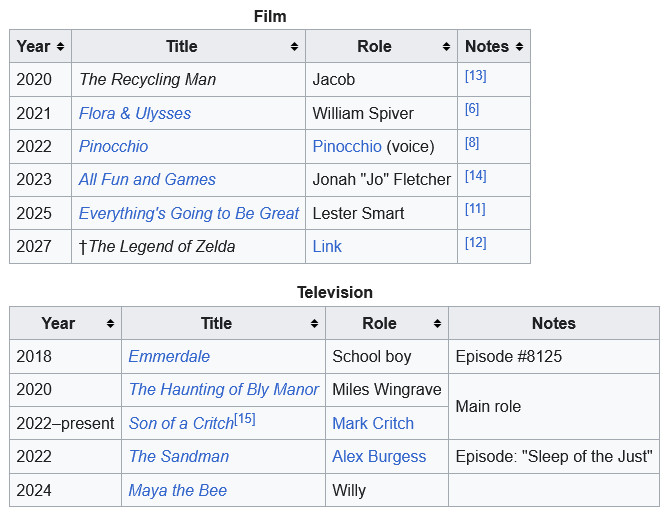The width and height of the screenshot is (671, 519).
Task: Follow citation [12] for Legend of Zelda
Action: 475,243
